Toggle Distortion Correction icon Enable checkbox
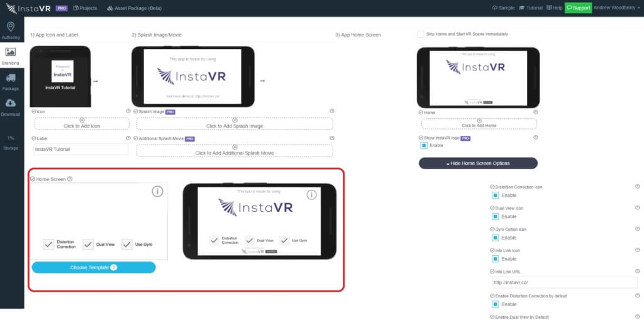The height and width of the screenshot is (320, 644). [496, 196]
